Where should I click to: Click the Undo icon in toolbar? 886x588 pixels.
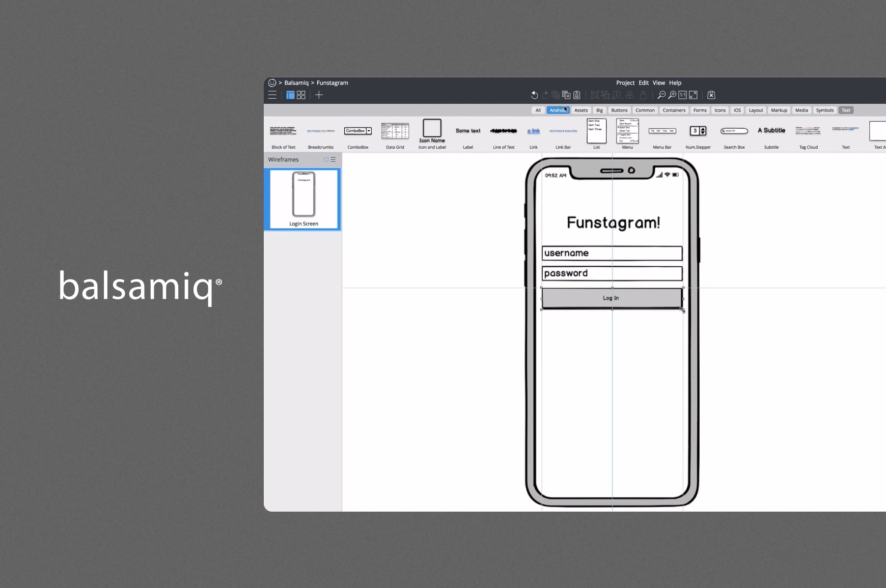click(534, 95)
